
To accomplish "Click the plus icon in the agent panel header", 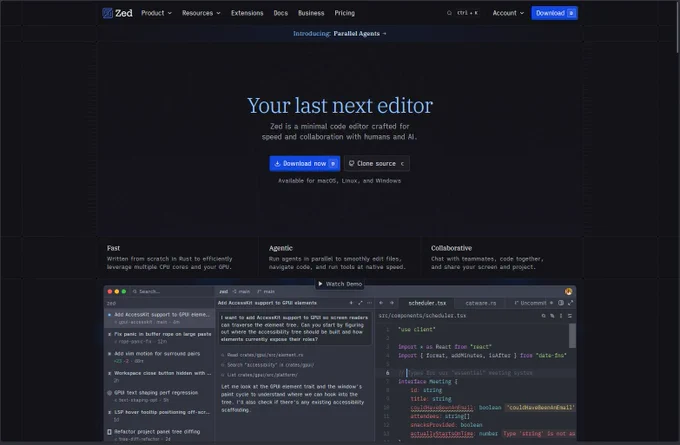I will tap(351, 303).
